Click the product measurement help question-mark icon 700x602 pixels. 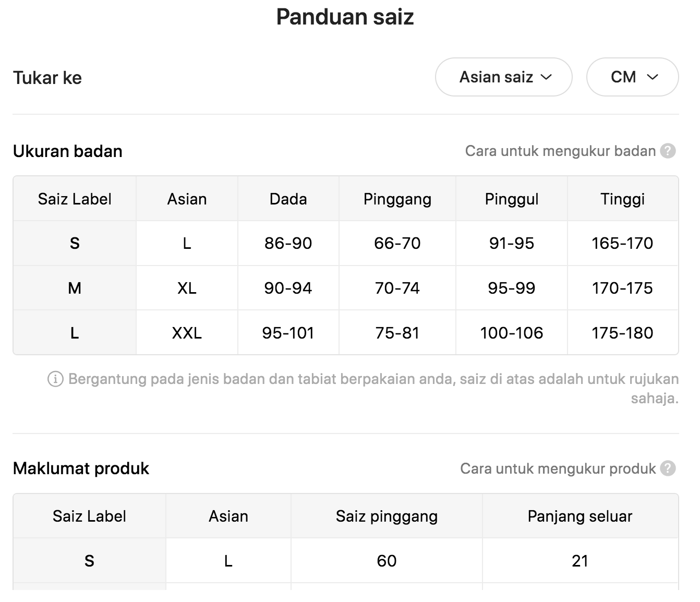click(x=668, y=468)
